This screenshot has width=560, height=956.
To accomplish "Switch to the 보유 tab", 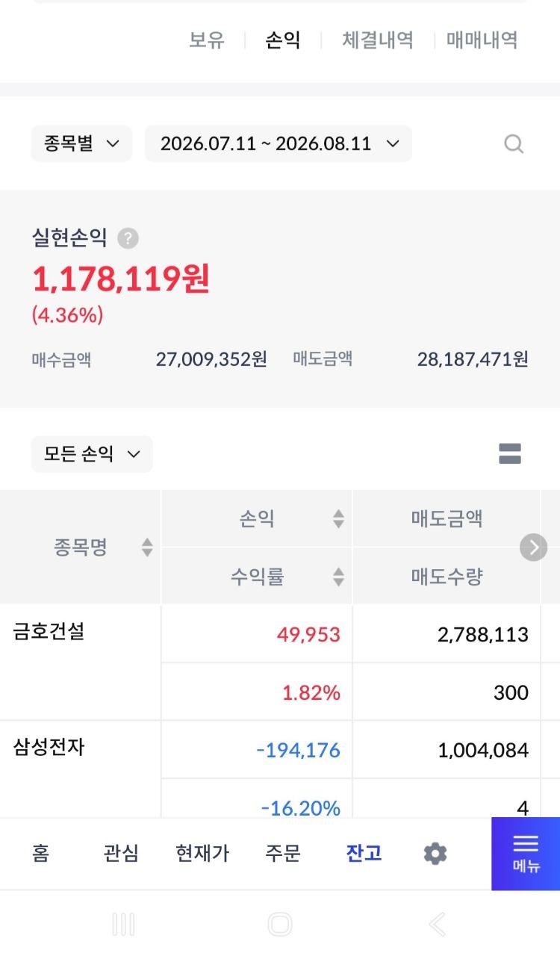I will coord(207,40).
